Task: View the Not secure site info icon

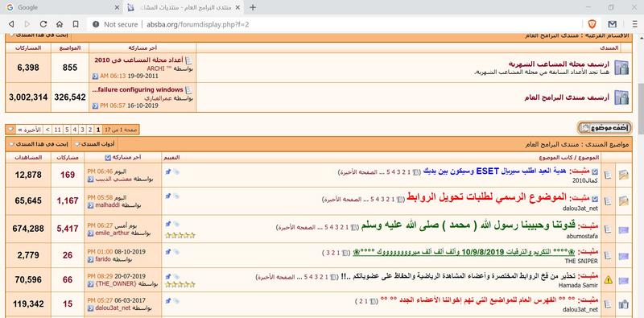Action: click(x=96, y=24)
